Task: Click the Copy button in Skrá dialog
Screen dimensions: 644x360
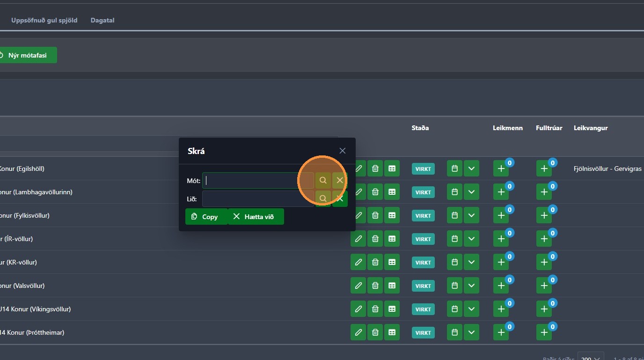Action: [x=206, y=216]
